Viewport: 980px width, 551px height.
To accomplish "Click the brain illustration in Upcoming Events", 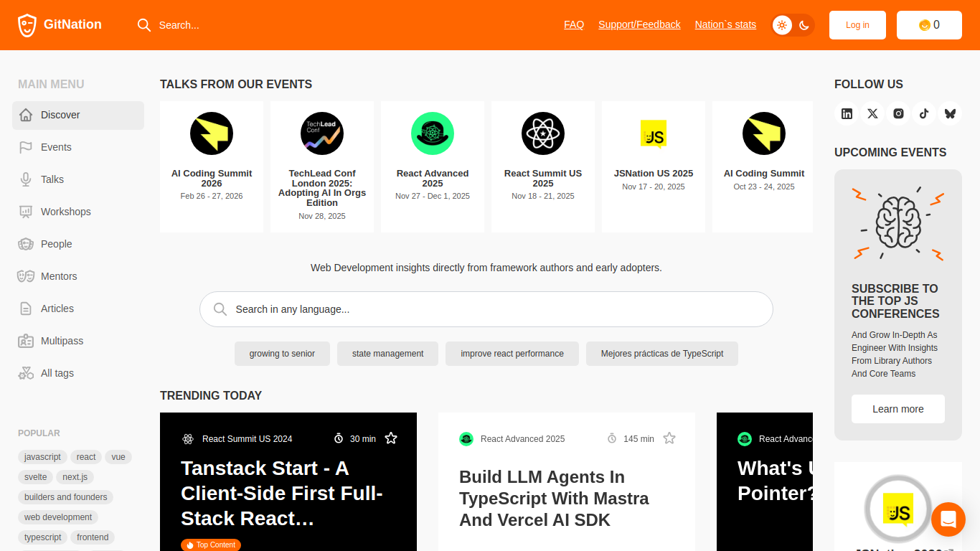I will pos(898,224).
